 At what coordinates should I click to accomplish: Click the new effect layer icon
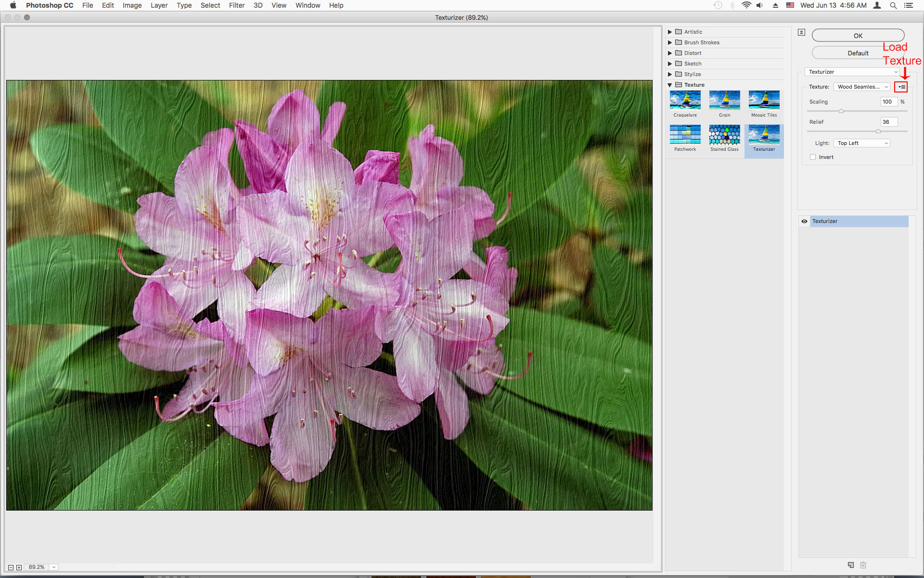tap(850, 565)
